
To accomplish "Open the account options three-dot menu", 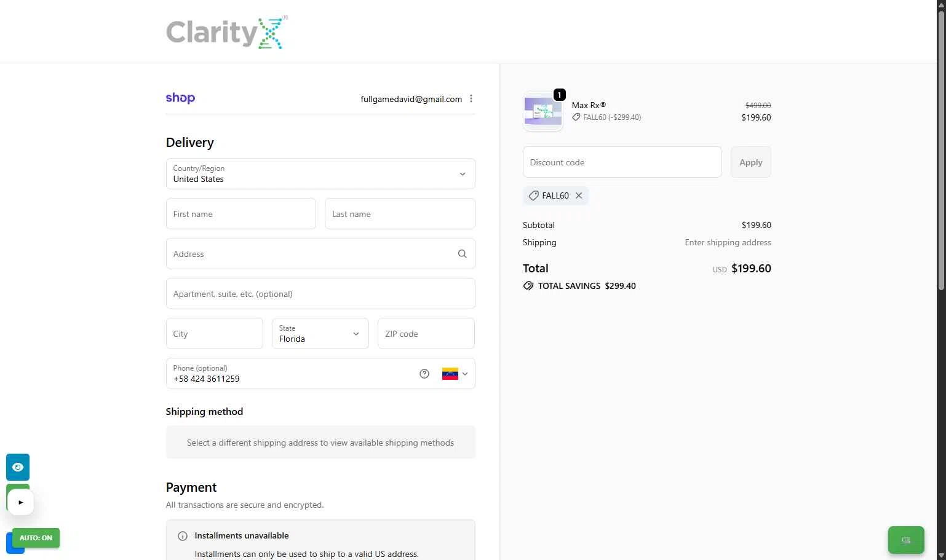I will click(x=471, y=99).
